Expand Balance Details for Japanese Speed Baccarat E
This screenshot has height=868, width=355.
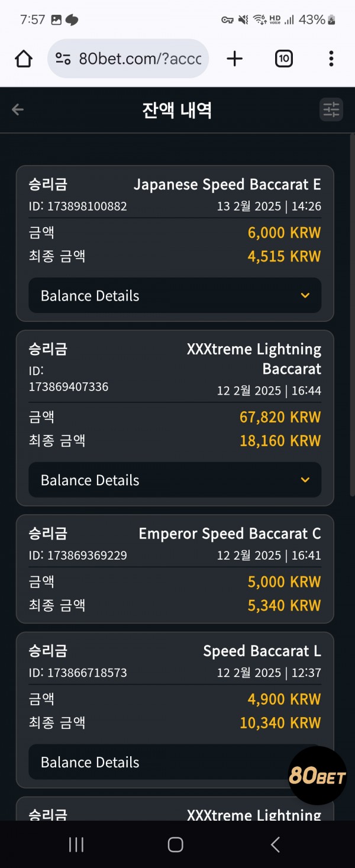(175, 296)
